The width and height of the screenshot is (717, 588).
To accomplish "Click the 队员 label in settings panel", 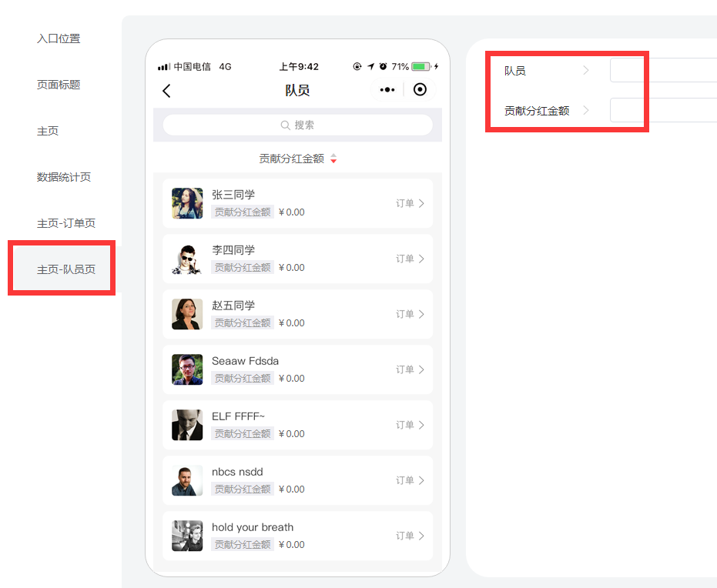I will click(515, 71).
